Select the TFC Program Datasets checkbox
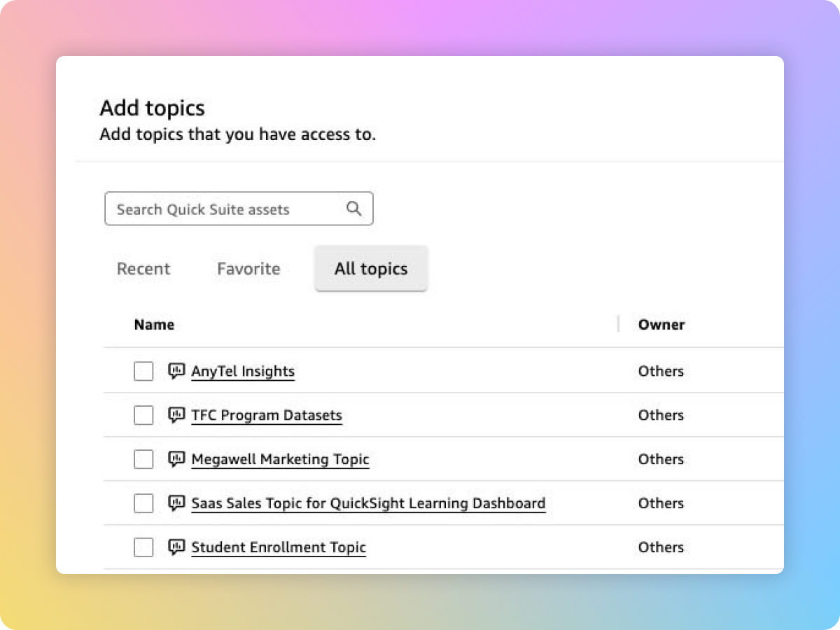840x630 pixels. [143, 416]
